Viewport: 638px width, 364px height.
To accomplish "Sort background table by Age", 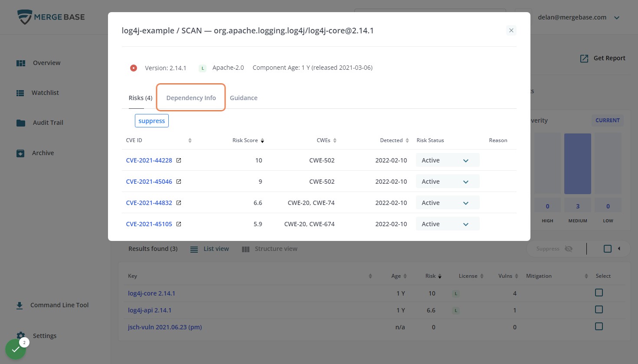I will pos(405,276).
